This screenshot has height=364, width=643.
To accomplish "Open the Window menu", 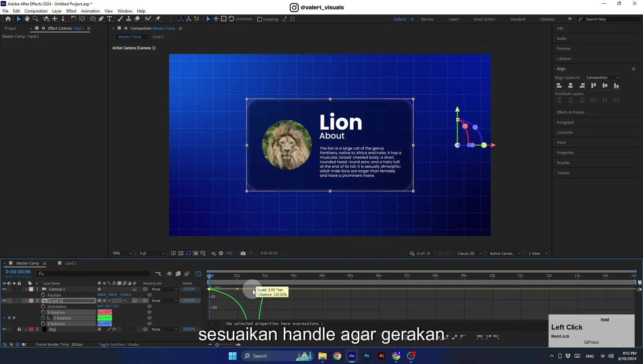I will coord(125,11).
